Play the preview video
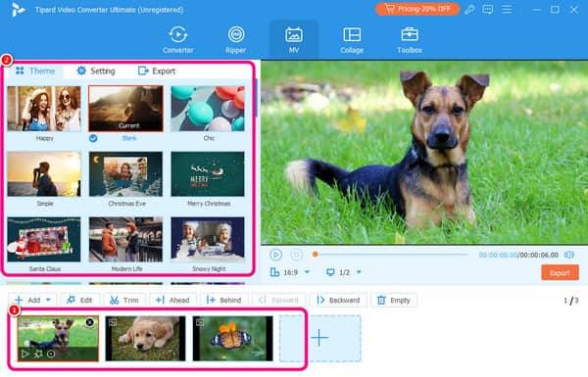The height and width of the screenshot is (377, 588). [276, 255]
